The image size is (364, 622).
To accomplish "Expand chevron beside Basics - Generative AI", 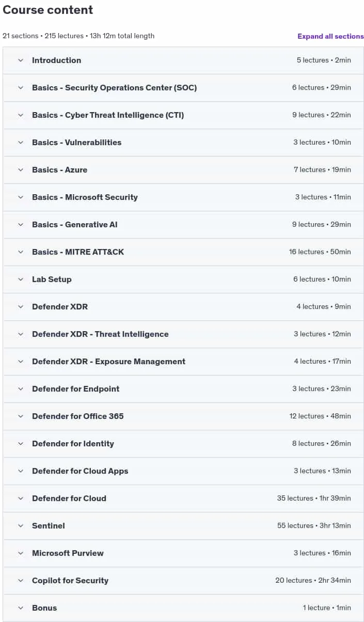I will 21,225.
